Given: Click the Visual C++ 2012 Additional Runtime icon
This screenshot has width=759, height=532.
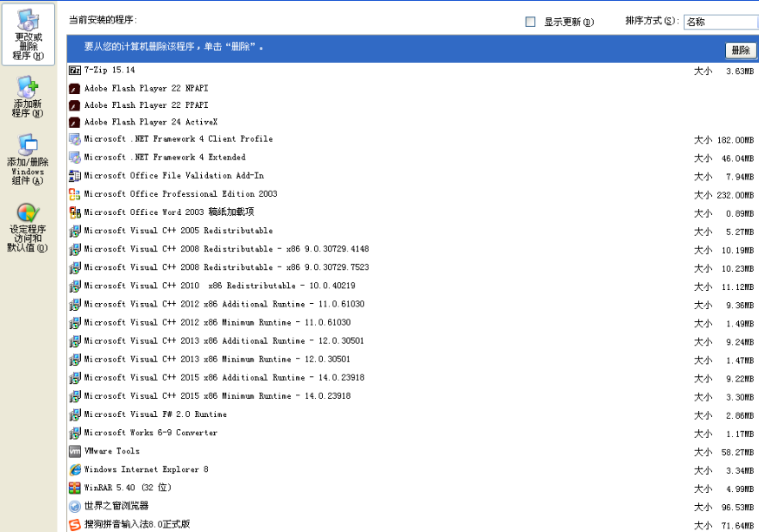Looking at the screenshot, I should 75,305.
